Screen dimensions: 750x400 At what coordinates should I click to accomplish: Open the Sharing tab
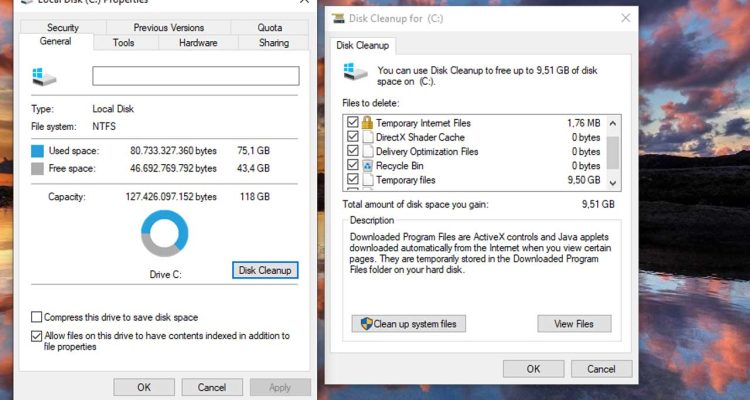(274, 43)
